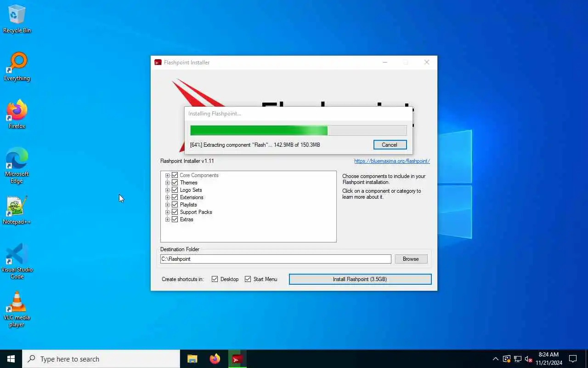Expand the Core Components tree node
The height and width of the screenshot is (368, 588).
point(167,175)
